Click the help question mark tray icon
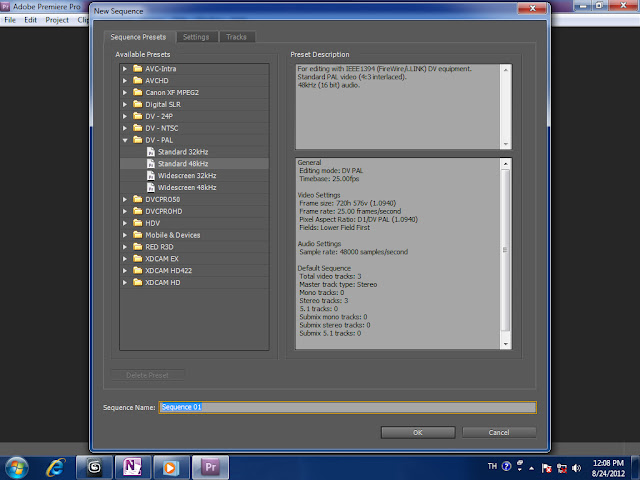Screen dimensions: 640x480 click(507, 466)
